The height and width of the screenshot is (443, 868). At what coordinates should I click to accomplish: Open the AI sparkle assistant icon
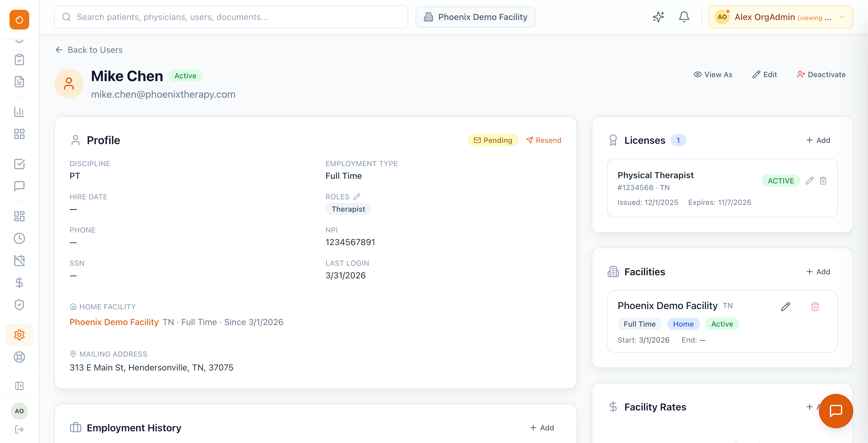click(x=658, y=17)
